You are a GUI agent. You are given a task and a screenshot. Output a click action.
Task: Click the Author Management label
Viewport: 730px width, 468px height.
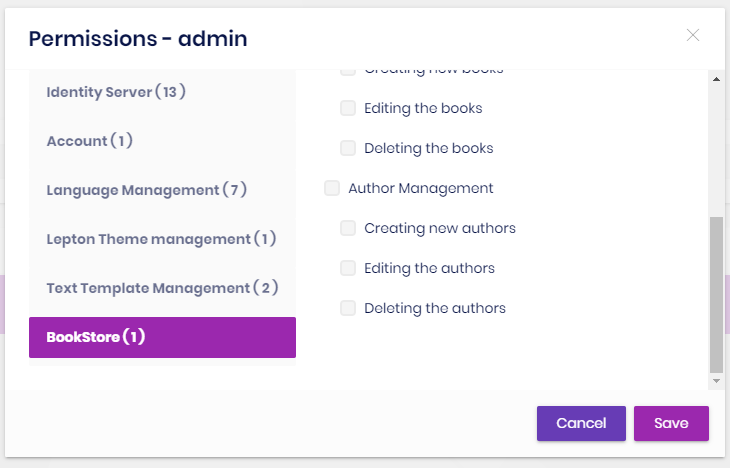point(420,188)
